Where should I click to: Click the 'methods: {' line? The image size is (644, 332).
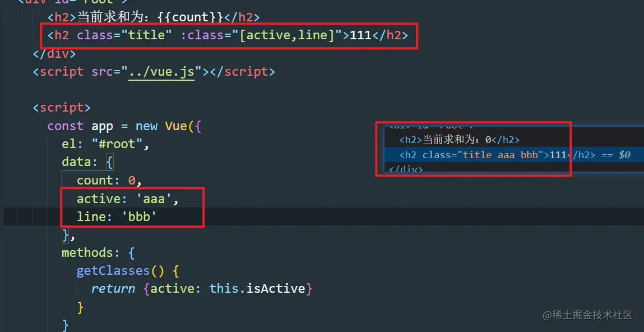tap(98, 252)
